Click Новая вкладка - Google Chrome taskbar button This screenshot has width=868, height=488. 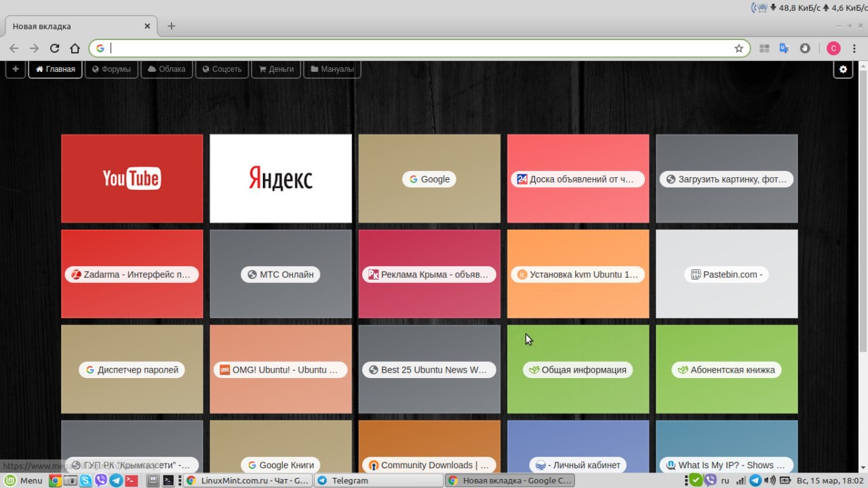509,481
